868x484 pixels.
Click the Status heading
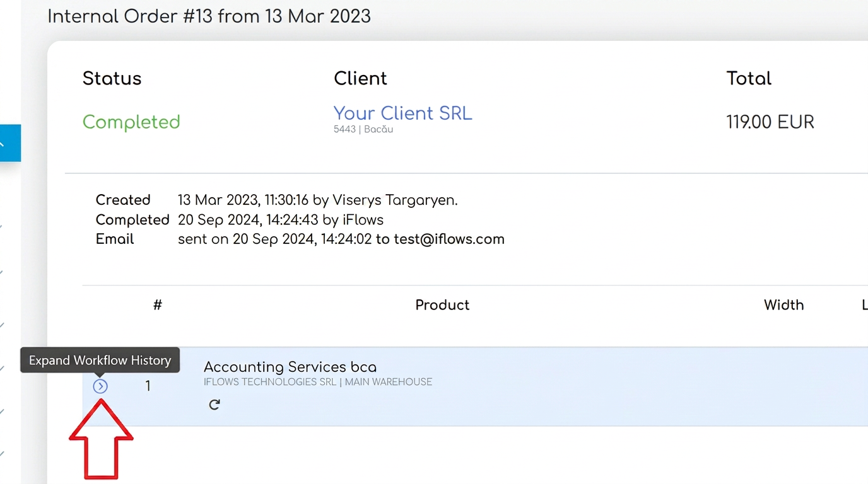click(112, 79)
